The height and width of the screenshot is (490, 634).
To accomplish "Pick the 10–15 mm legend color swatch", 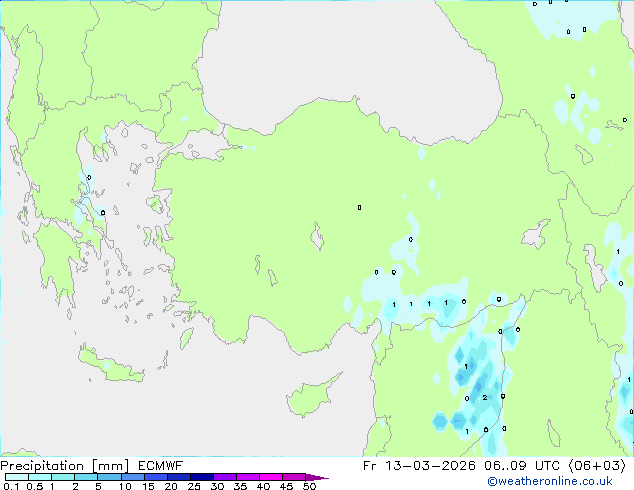I will point(132,477).
